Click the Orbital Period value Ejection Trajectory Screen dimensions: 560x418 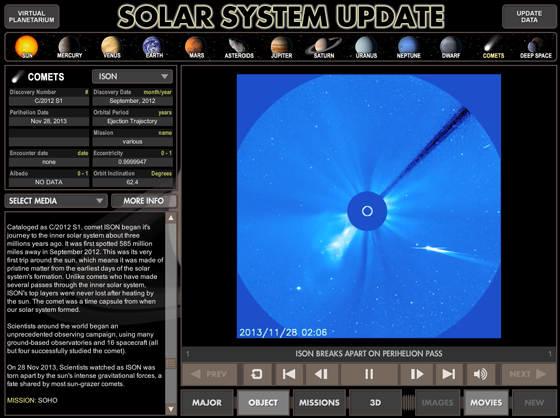(132, 121)
